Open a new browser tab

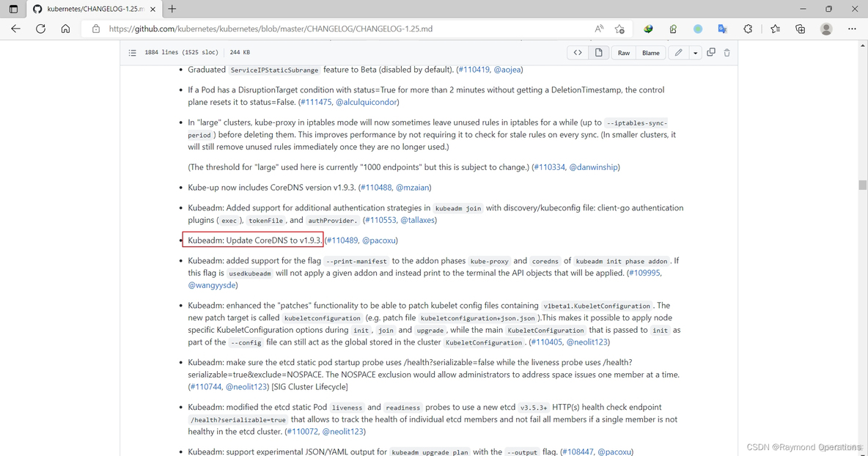coord(172,9)
